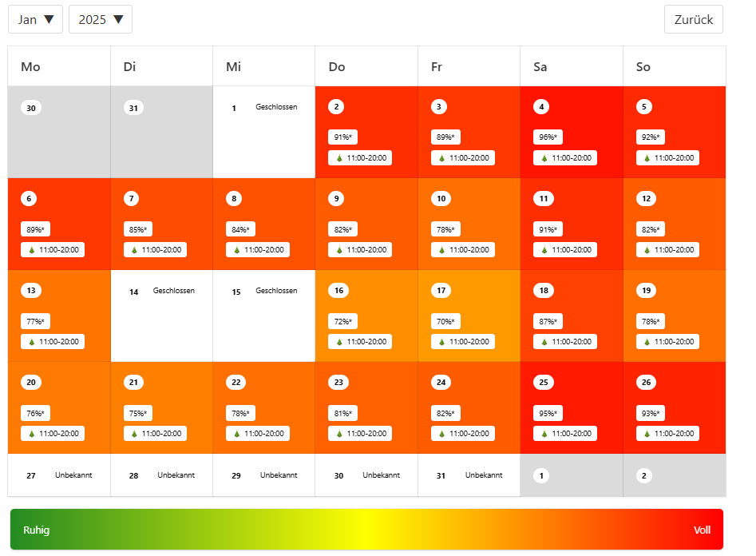Click the 11:00-20:00 hours on day 18
The image size is (756, 556).
coord(572,342)
